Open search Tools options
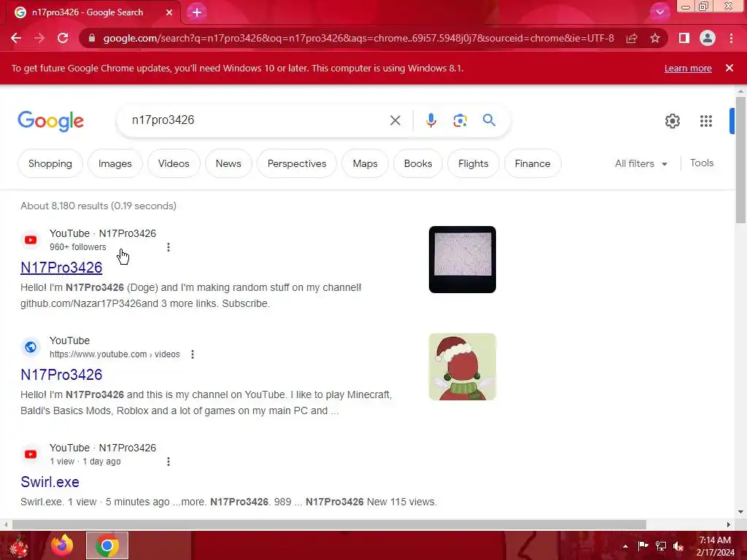The image size is (747, 560). pyautogui.click(x=702, y=163)
